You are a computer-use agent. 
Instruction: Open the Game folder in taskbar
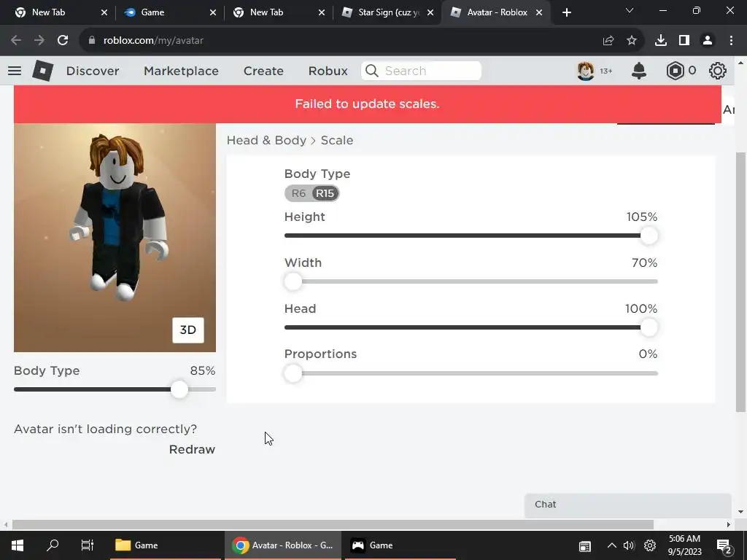[165, 545]
